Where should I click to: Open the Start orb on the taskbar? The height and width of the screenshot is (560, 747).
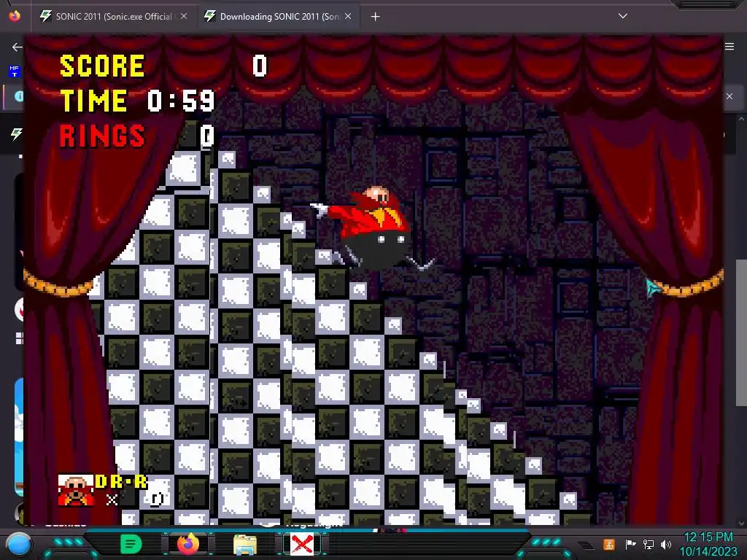tap(18, 544)
